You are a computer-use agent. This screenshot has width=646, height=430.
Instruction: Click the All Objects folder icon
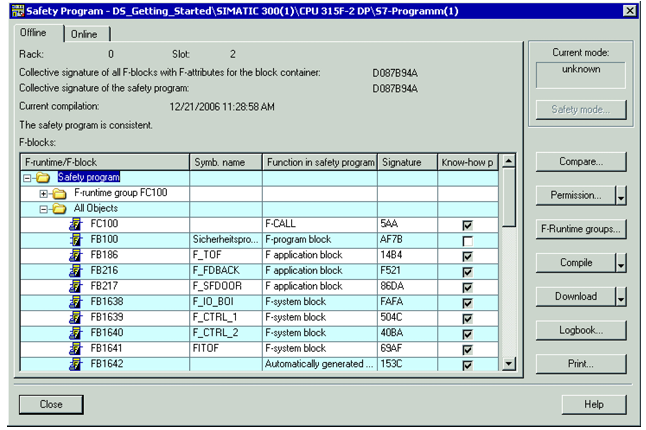pyautogui.click(x=59, y=209)
